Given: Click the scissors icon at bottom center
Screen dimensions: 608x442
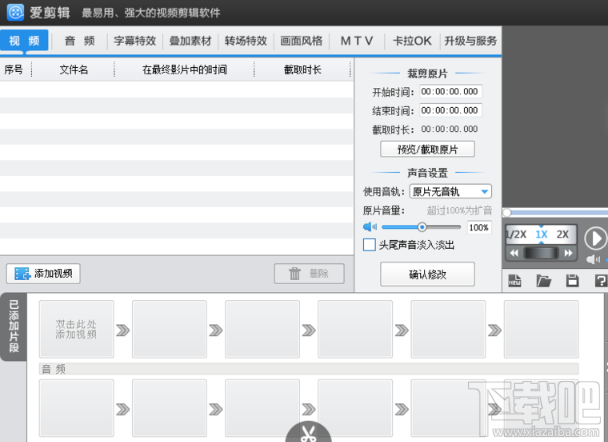Looking at the screenshot, I should (308, 433).
